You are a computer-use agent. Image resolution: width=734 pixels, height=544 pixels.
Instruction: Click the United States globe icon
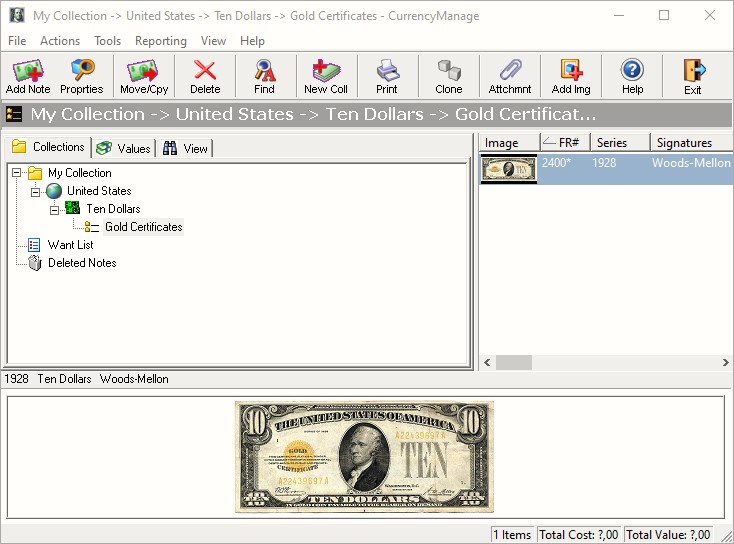tap(54, 191)
